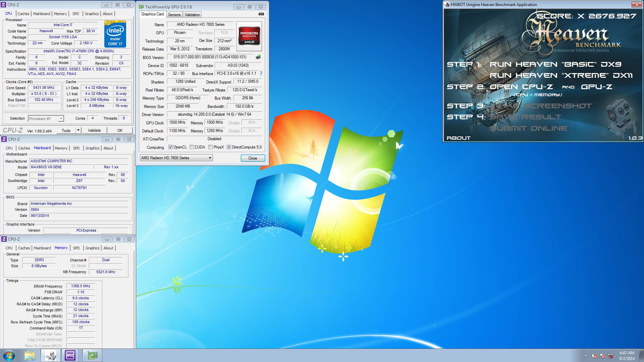Toggle the OpenCL checkbox

click(x=170, y=147)
